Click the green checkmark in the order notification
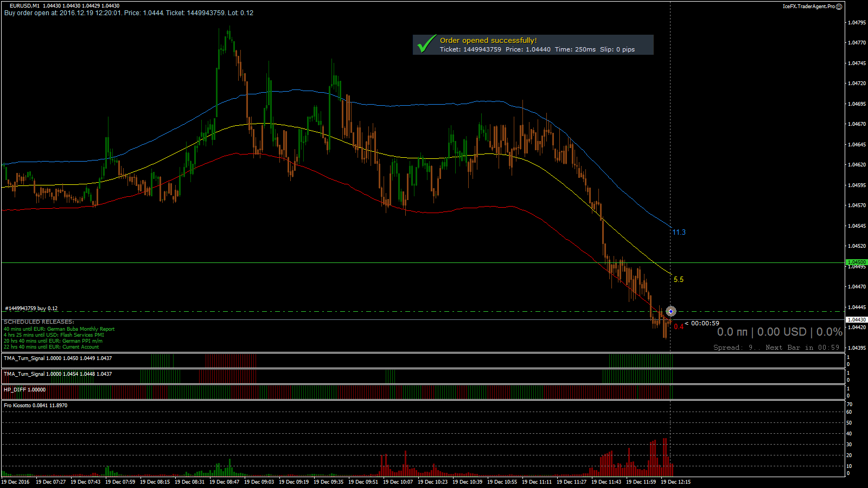 426,44
